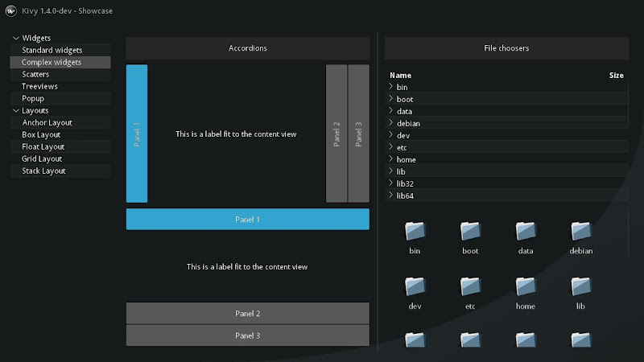This screenshot has height=362, width=644.
Task: Click the Name column header
Action: pyautogui.click(x=400, y=76)
